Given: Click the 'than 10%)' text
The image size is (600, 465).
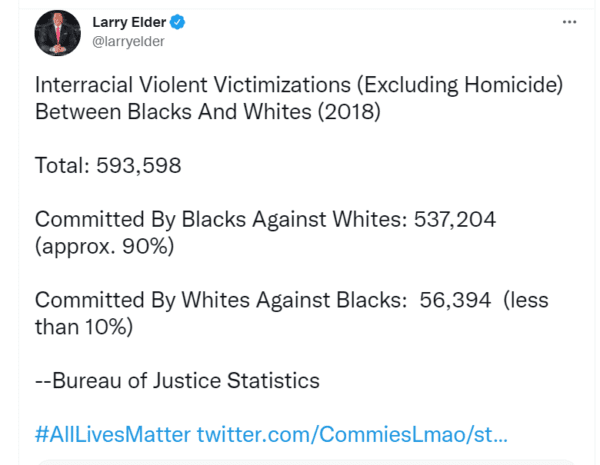Looking at the screenshot, I should point(84,327).
